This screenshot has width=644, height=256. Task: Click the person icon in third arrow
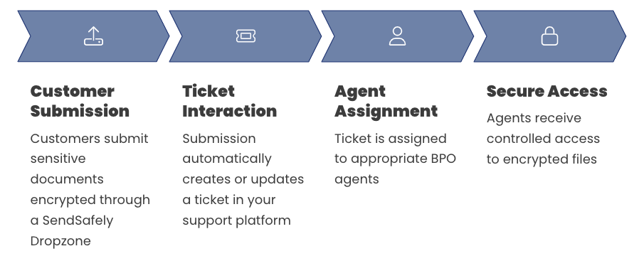[398, 36]
